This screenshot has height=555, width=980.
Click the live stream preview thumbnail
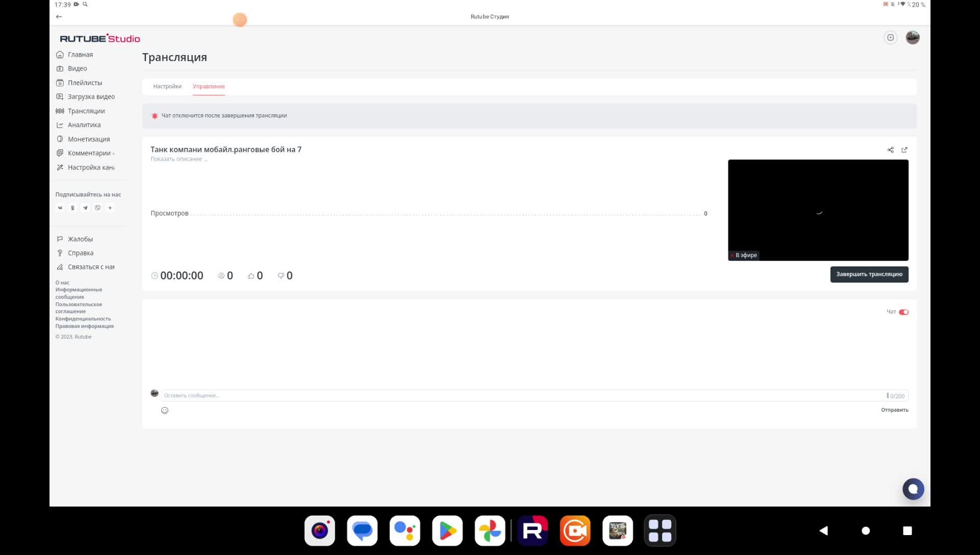point(818,210)
